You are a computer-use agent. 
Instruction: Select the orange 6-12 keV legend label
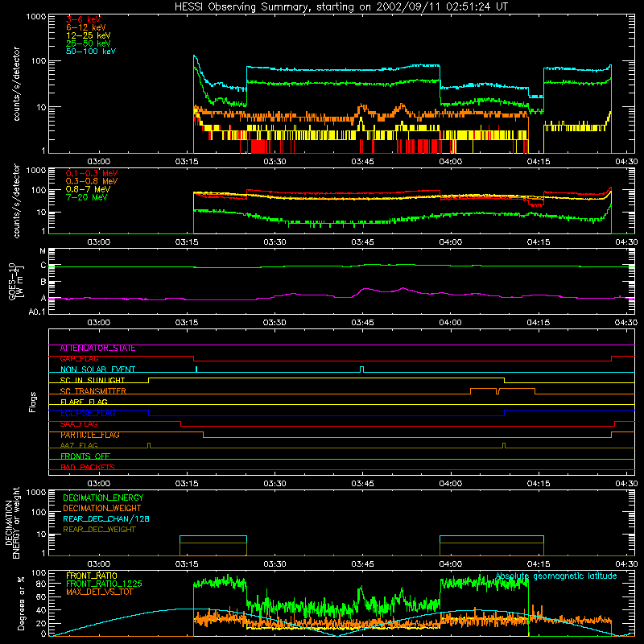pos(85,27)
